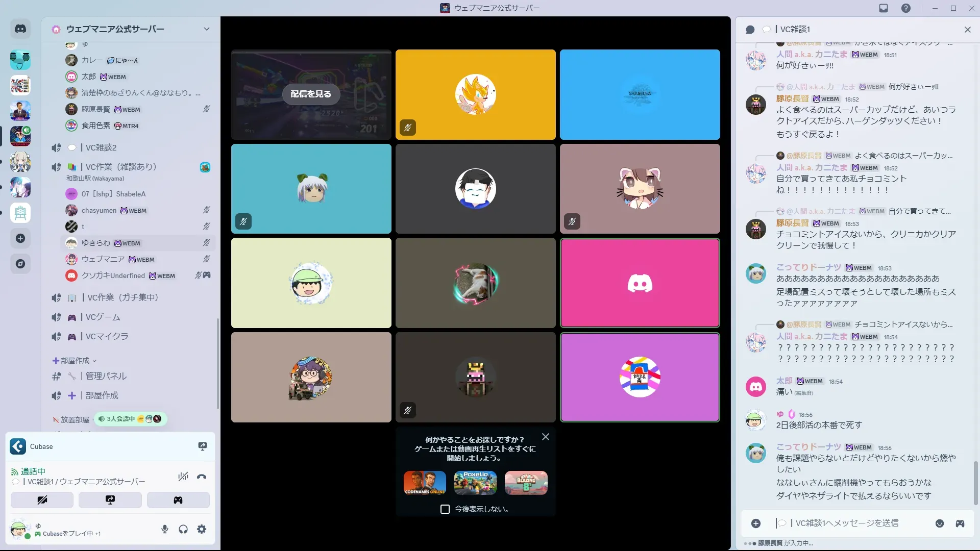Expand the ウェブマニア公式サーバー server menu
The width and height of the screenshot is (980, 551).
[x=206, y=29]
